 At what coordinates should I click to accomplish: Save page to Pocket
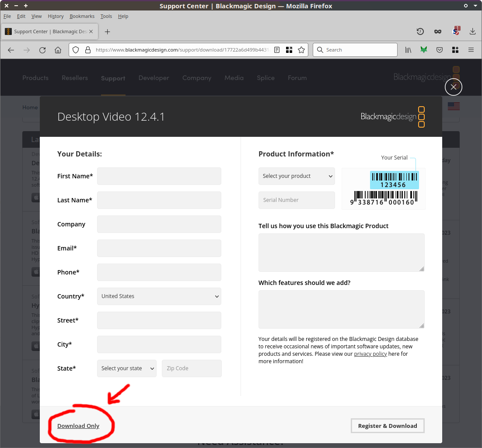pyautogui.click(x=440, y=50)
